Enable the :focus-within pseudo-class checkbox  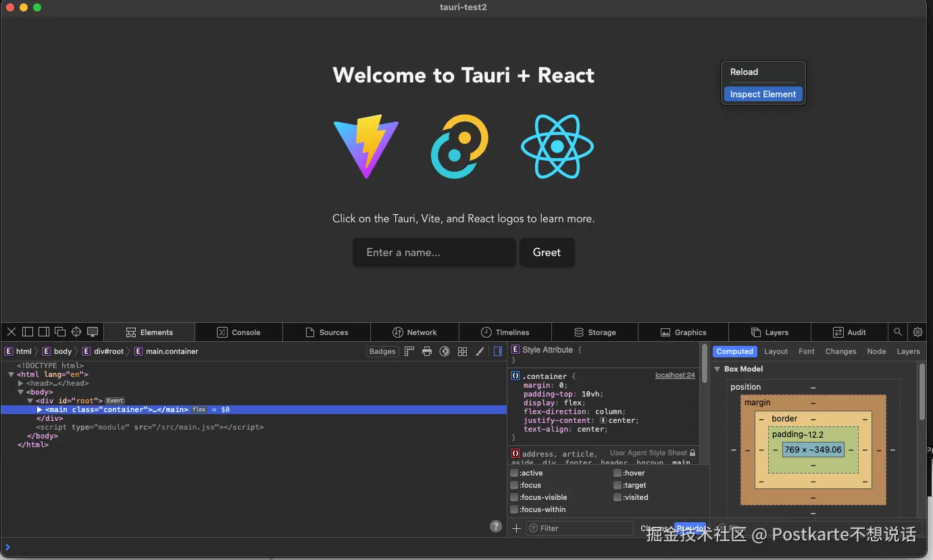[514, 509]
